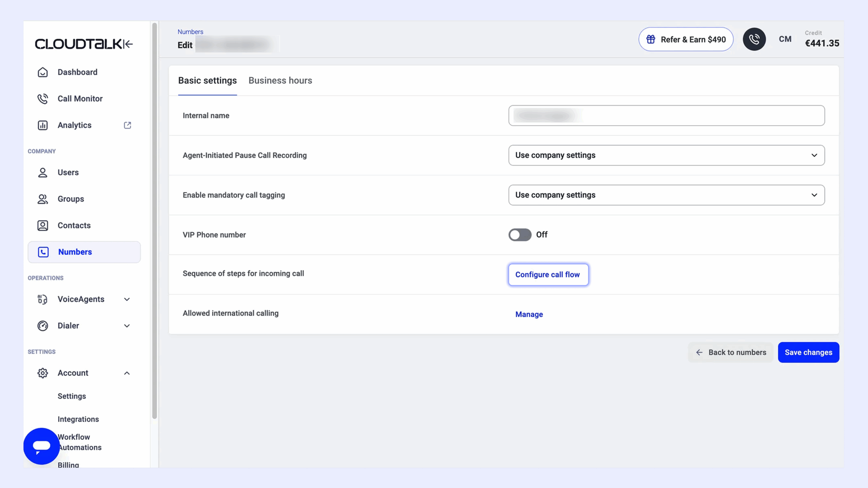Click the sidebar collapse arrow icon
The width and height of the screenshot is (868, 488).
(x=128, y=44)
